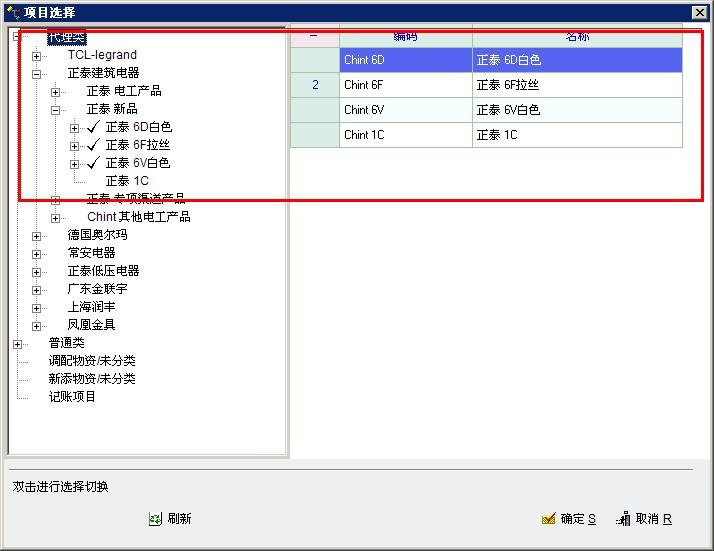Click the 取消 cancel icon
Screen dimensions: 714x551
tap(623, 519)
